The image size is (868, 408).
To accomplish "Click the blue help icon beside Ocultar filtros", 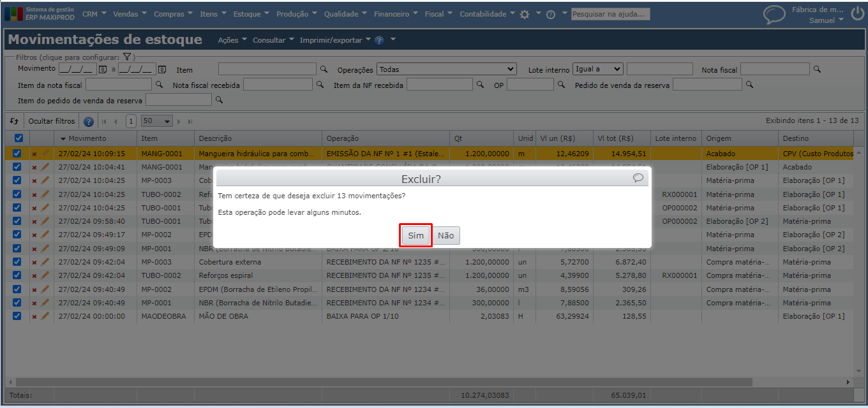I will click(x=89, y=121).
